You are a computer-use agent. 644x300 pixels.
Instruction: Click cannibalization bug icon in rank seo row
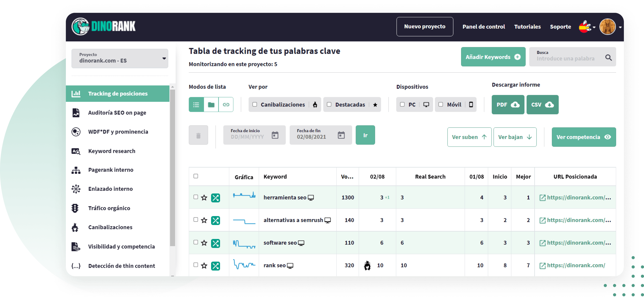[367, 265]
